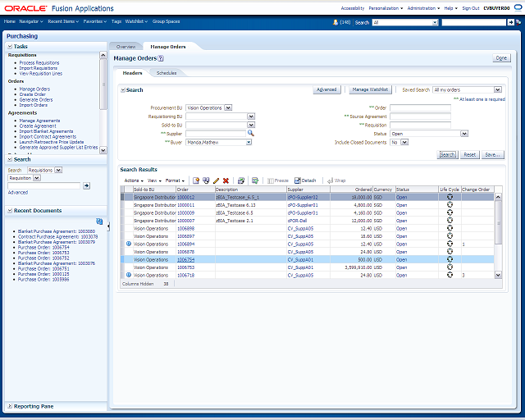Viewport: 525px width, 420px height.
Task: Collapse the left Search panel
Action: tap(10, 159)
